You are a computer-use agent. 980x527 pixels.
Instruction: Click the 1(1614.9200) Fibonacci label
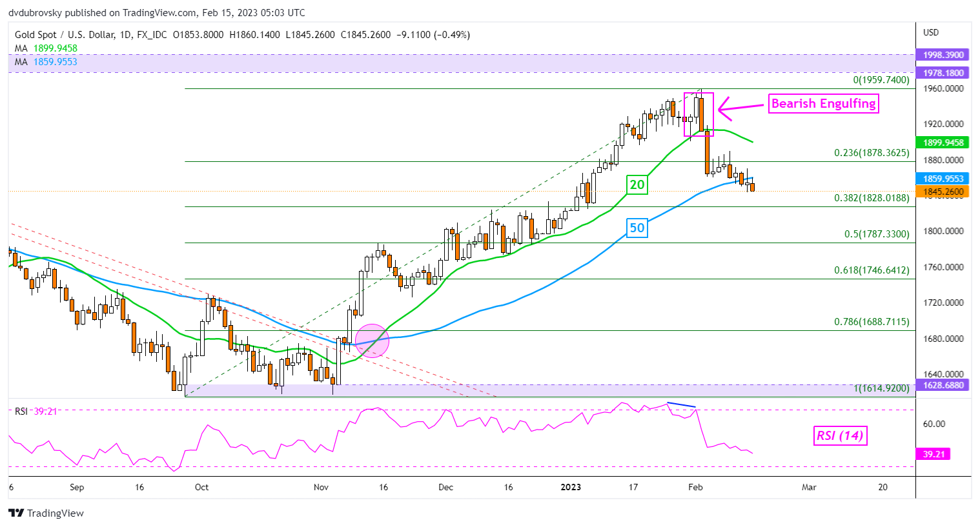click(881, 388)
